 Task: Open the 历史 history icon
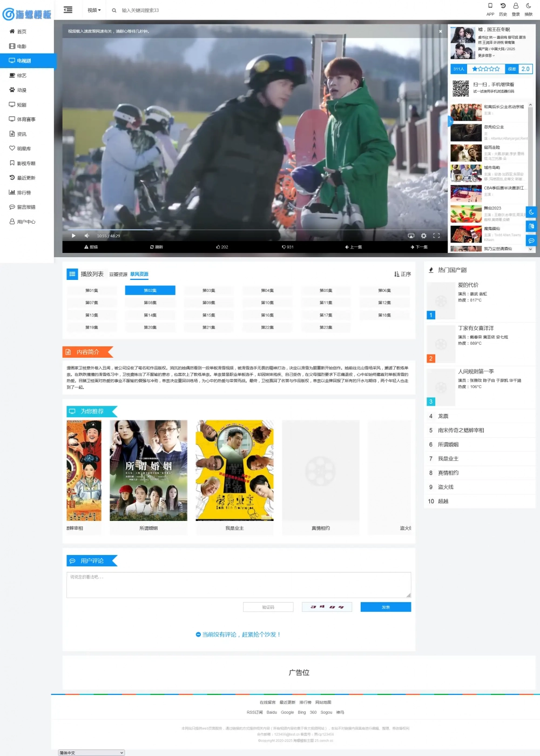click(x=503, y=9)
